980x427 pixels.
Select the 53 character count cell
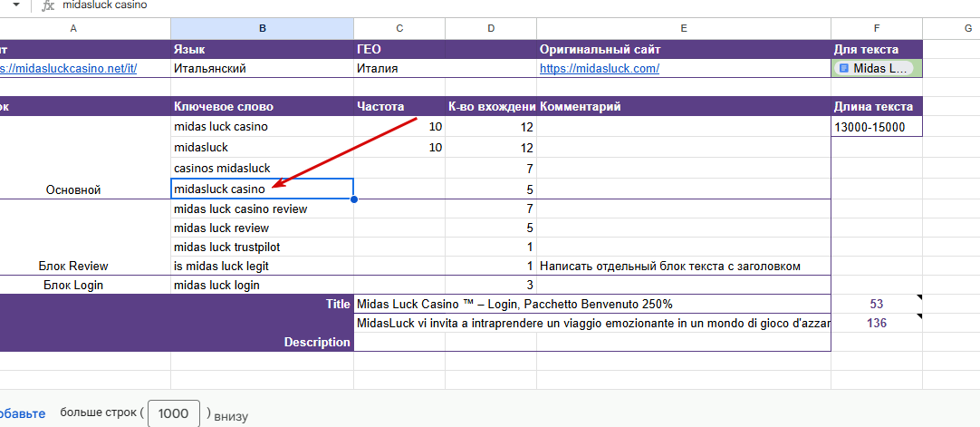[x=877, y=305]
